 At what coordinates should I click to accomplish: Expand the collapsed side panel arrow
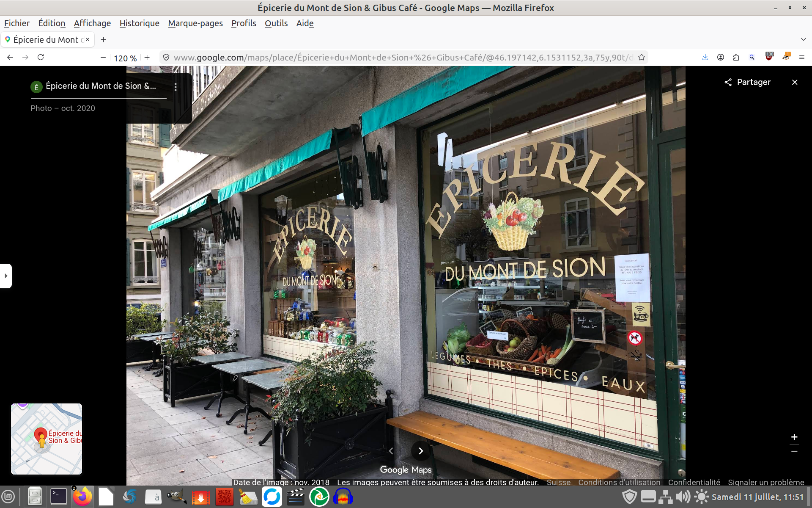tap(6, 276)
